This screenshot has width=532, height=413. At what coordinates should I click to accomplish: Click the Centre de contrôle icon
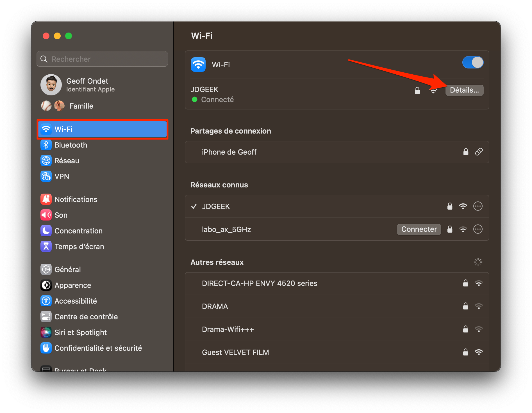(x=46, y=316)
